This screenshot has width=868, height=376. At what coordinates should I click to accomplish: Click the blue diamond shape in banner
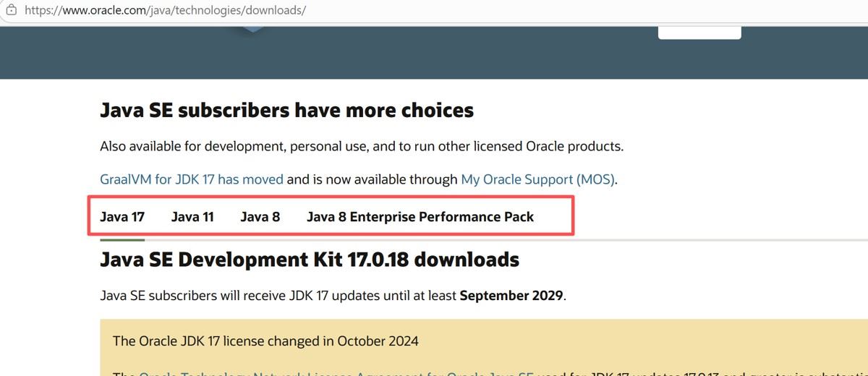pos(252,29)
